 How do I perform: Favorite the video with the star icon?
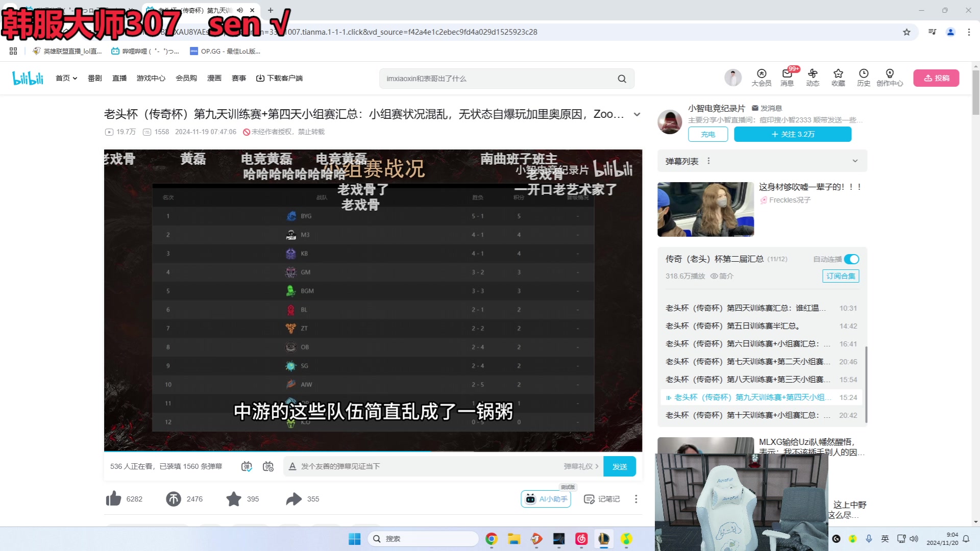tap(234, 498)
